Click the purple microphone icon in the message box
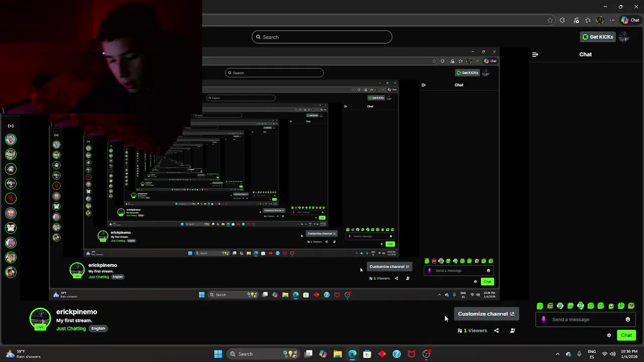This screenshot has height=362, width=644. click(x=543, y=319)
